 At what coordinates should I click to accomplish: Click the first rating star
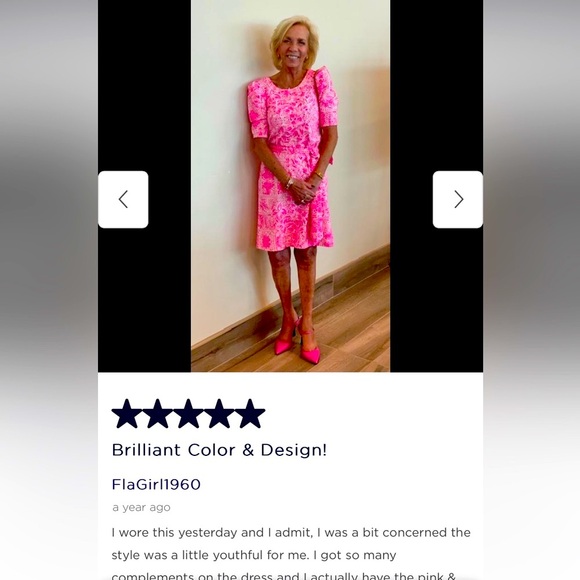click(x=127, y=414)
